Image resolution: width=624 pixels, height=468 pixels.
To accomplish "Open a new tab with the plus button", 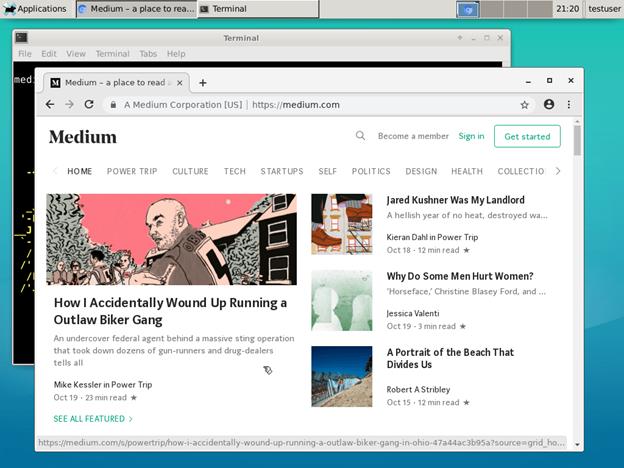I will pyautogui.click(x=203, y=82).
